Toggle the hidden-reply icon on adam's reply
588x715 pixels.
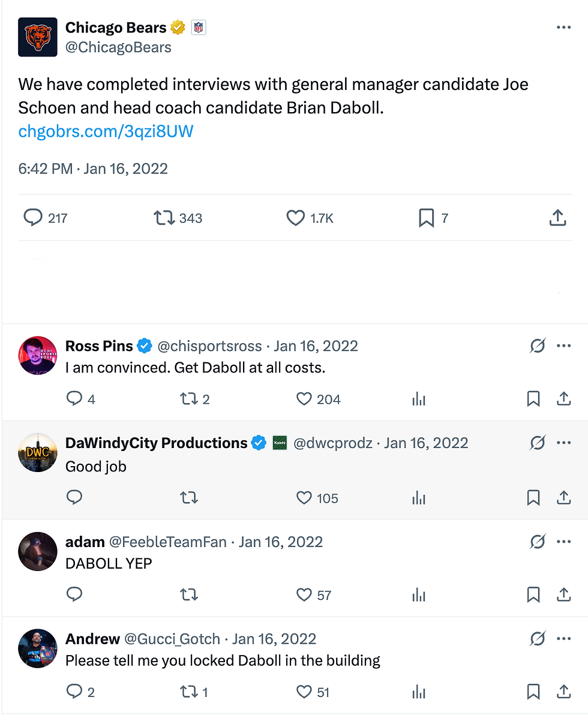[x=537, y=542]
